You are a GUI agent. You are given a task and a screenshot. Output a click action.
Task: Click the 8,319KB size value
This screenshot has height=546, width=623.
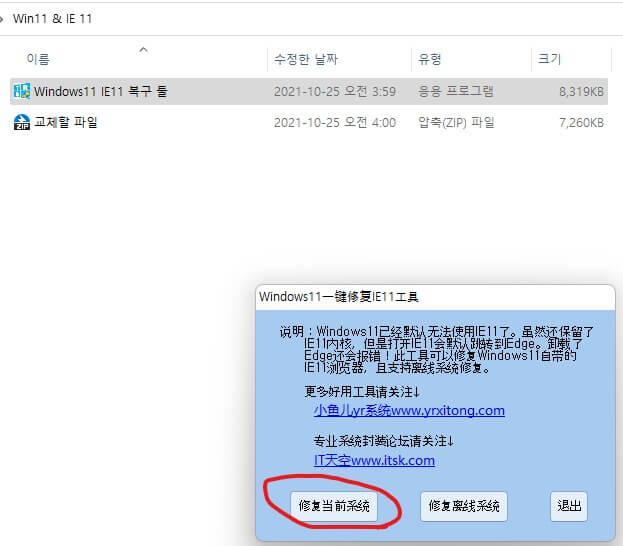(x=580, y=92)
